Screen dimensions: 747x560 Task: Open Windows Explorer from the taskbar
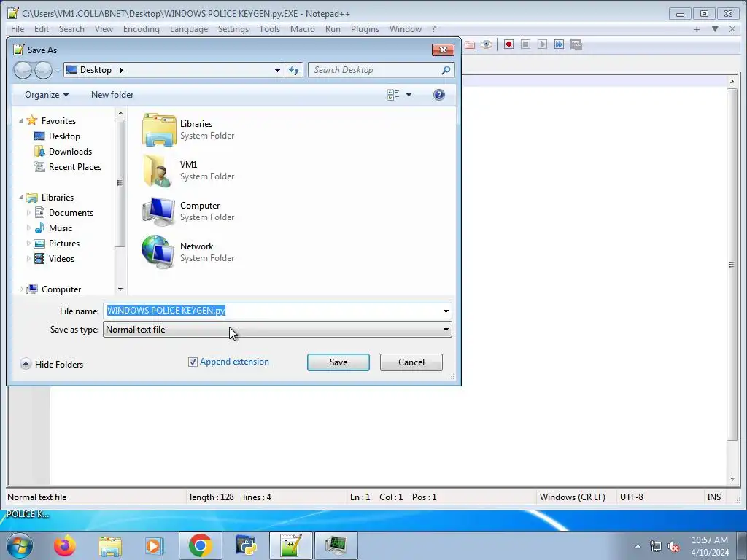pyautogui.click(x=110, y=545)
